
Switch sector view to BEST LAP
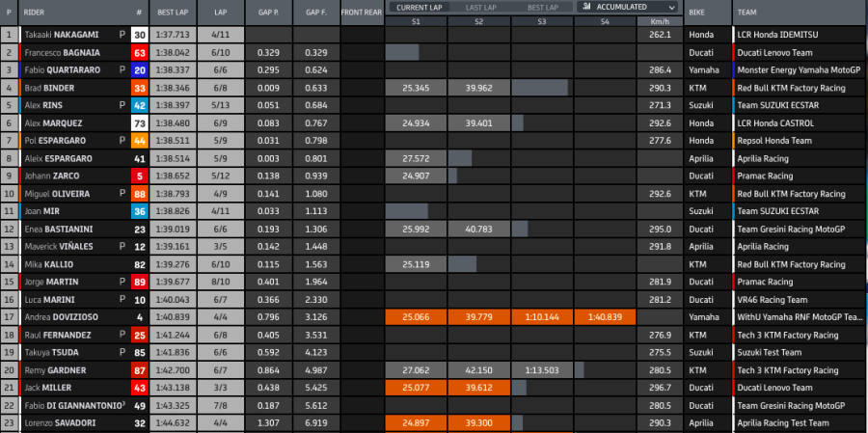tap(541, 7)
